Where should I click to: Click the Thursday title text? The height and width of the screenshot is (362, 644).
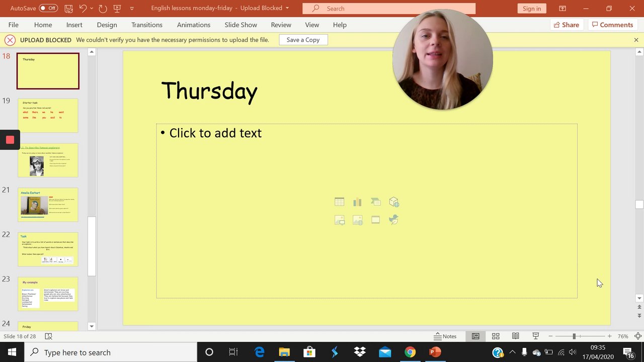[209, 92]
